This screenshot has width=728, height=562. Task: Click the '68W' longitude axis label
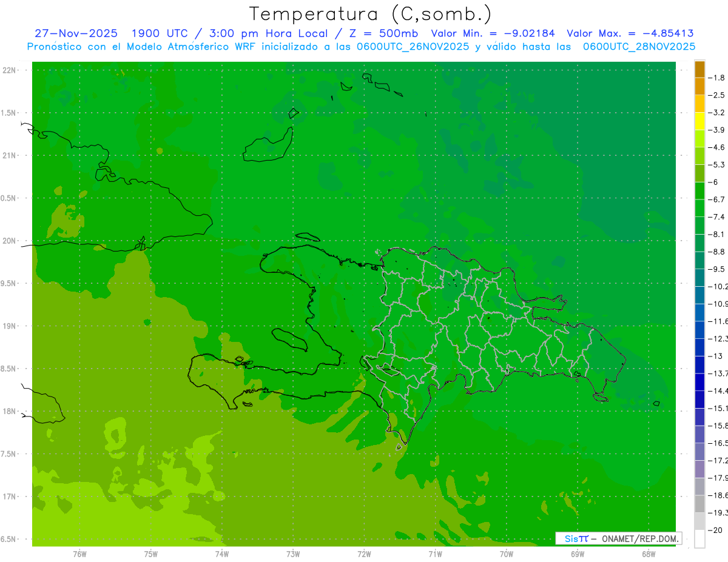[648, 554]
